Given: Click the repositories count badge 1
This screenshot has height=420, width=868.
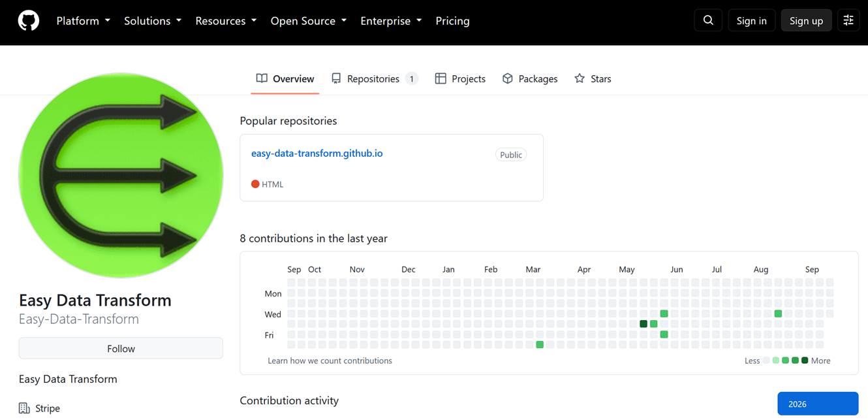Looking at the screenshot, I should pos(412,79).
